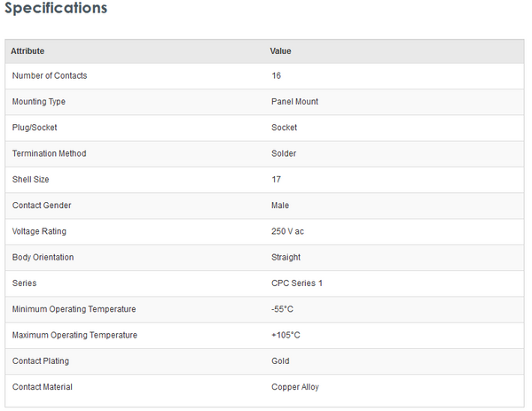
Task: Select the Mounting Type attribute
Action: pos(39,102)
